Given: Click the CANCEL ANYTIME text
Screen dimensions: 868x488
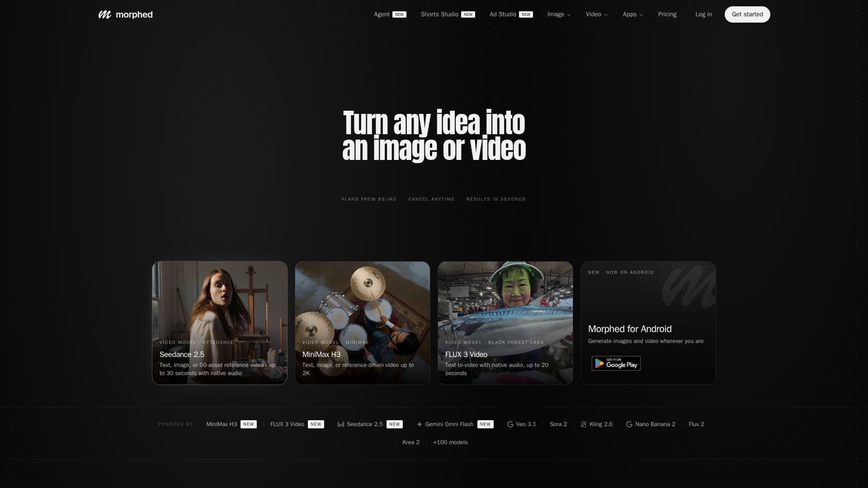Looking at the screenshot, I should pyautogui.click(x=431, y=199).
